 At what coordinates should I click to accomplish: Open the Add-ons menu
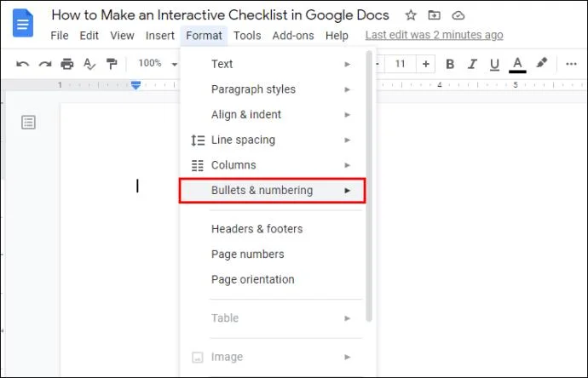click(293, 36)
